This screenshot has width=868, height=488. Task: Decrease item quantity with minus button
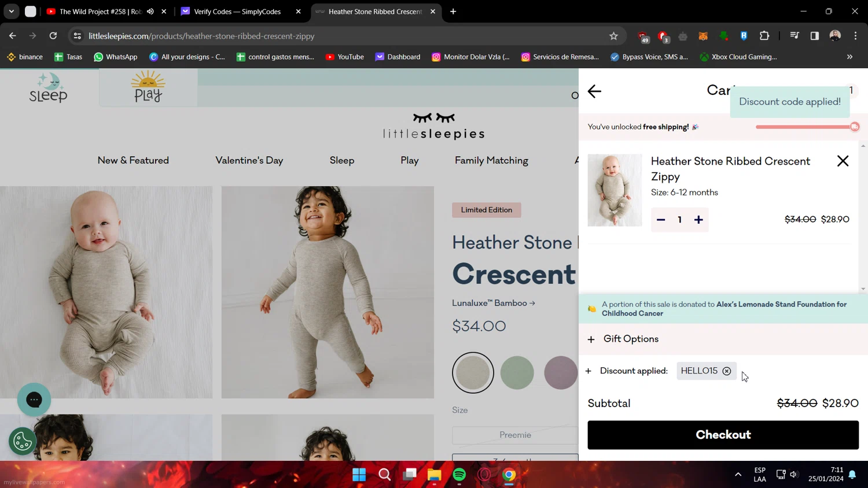point(661,220)
